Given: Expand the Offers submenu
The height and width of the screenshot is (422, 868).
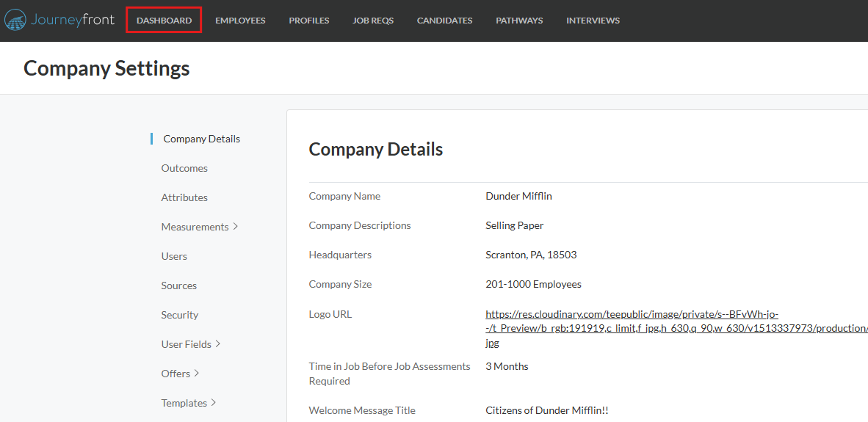Looking at the screenshot, I should pyautogui.click(x=181, y=374).
